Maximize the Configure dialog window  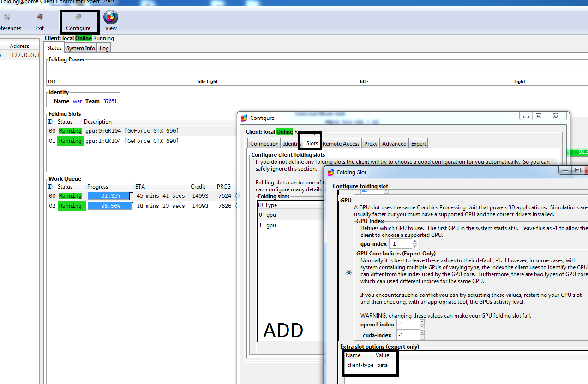pos(538,117)
